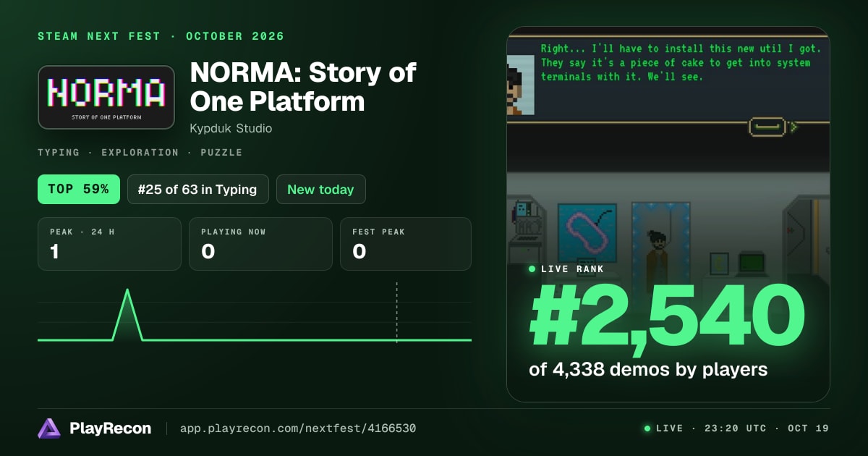Click the pink loop poster in game scene
This screenshot has width=868, height=456.
click(587, 232)
